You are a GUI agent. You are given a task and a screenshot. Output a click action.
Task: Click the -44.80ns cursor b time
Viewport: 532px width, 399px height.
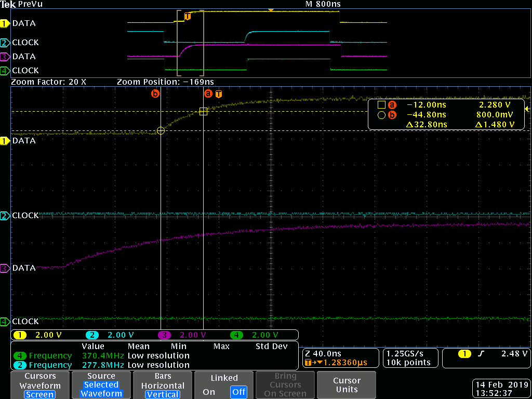point(426,115)
